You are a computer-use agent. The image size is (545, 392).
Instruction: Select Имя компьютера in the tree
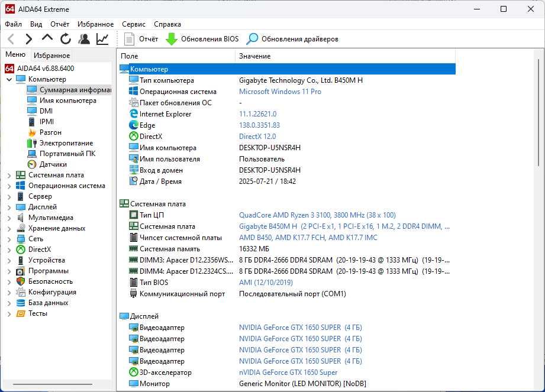coord(68,101)
